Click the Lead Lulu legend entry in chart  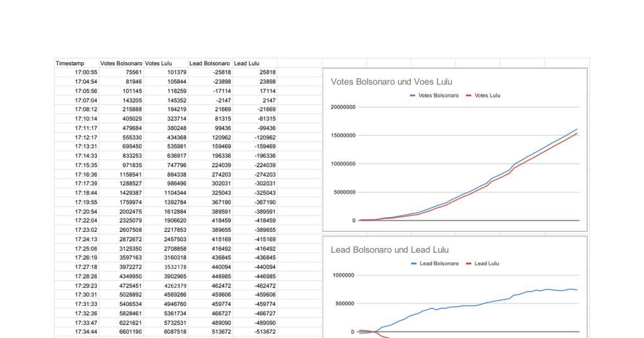click(x=483, y=263)
